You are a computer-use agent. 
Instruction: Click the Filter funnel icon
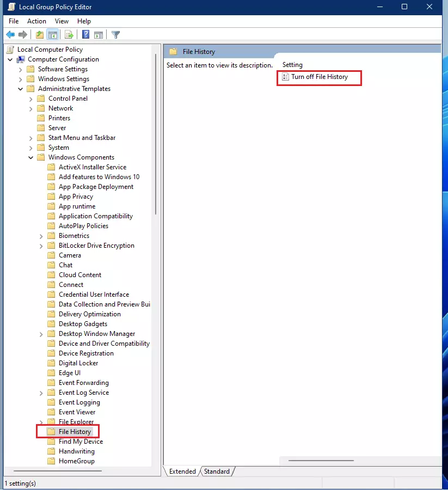coord(115,34)
